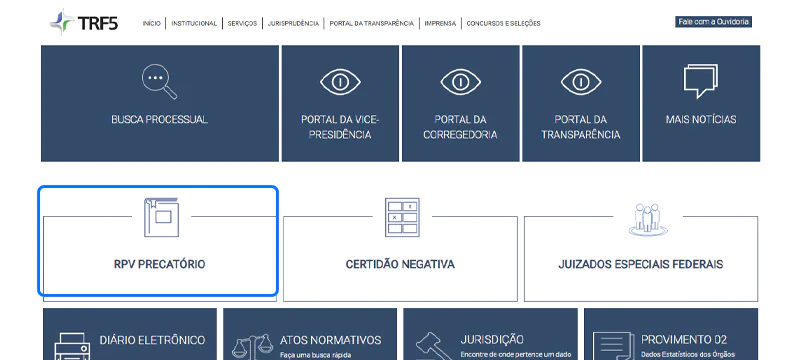Click the eye icon on Portal da Transparência tile

coord(581,82)
